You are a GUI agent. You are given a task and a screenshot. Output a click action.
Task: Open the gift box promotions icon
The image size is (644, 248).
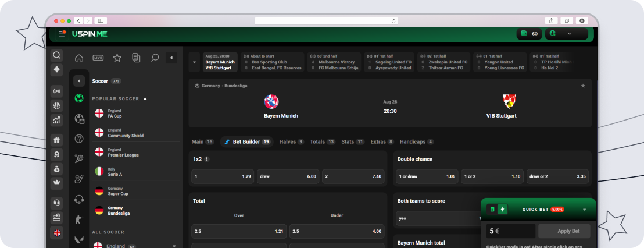[57, 140]
